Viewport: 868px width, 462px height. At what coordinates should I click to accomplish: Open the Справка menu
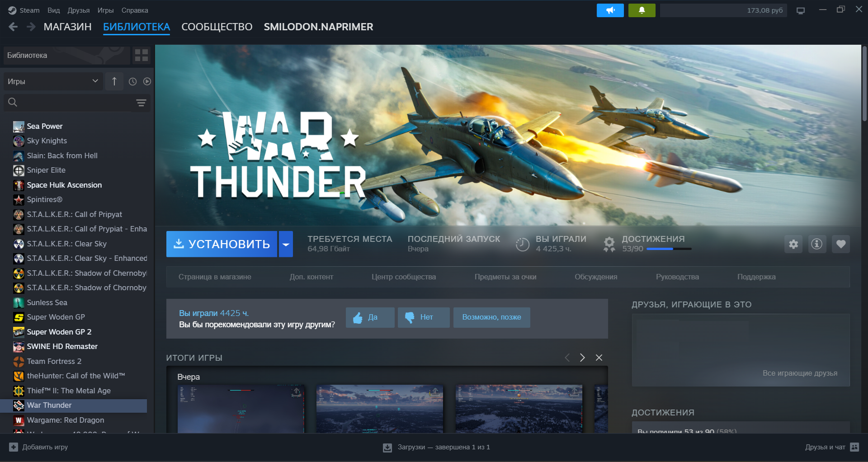tap(135, 10)
